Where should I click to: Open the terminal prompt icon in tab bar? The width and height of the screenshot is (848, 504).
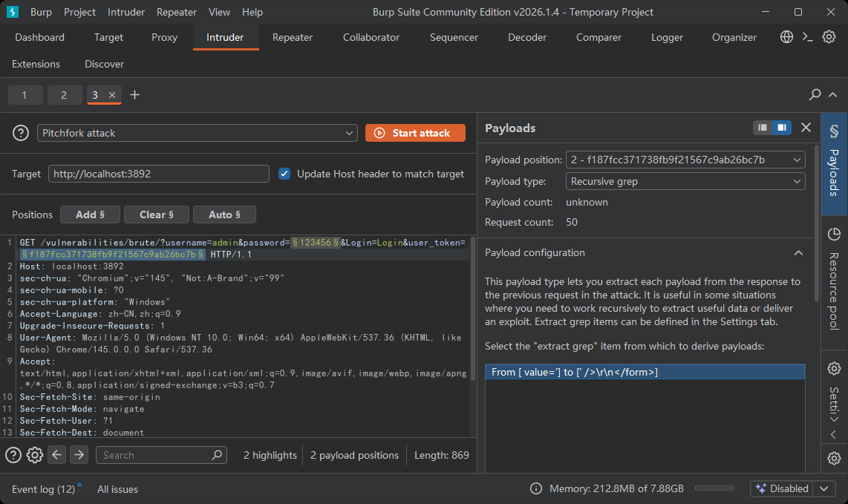[x=807, y=37]
